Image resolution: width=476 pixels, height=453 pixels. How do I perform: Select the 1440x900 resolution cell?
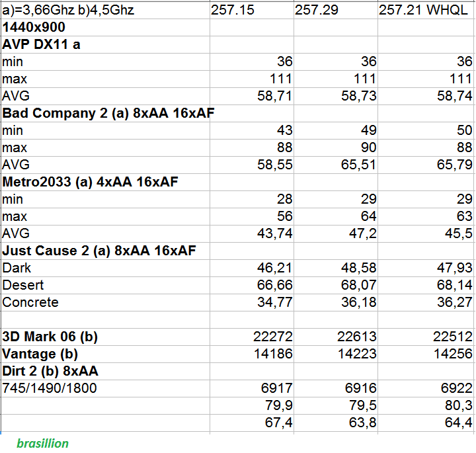(105, 28)
